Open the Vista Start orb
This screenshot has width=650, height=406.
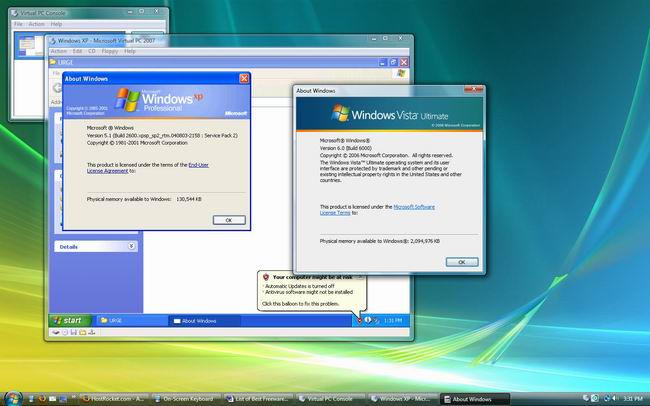coord(13,399)
